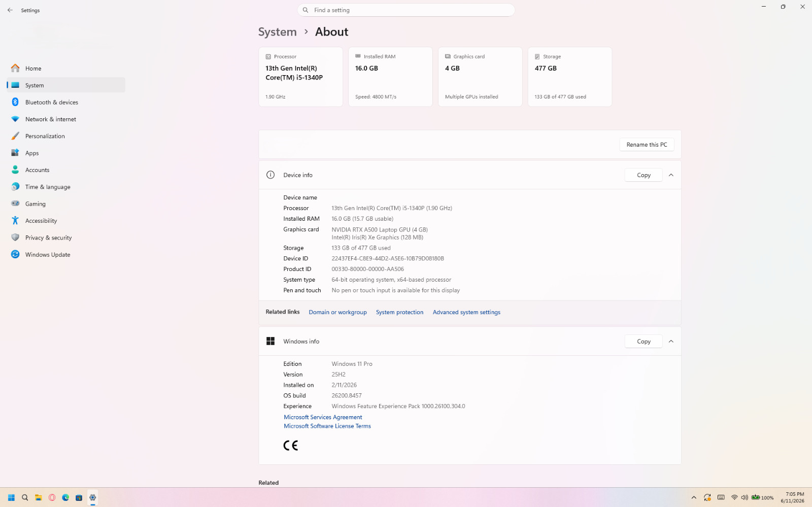Select the Product ID 00330-80000-00000-AA506
The width and height of the screenshot is (812, 507).
coord(368,269)
